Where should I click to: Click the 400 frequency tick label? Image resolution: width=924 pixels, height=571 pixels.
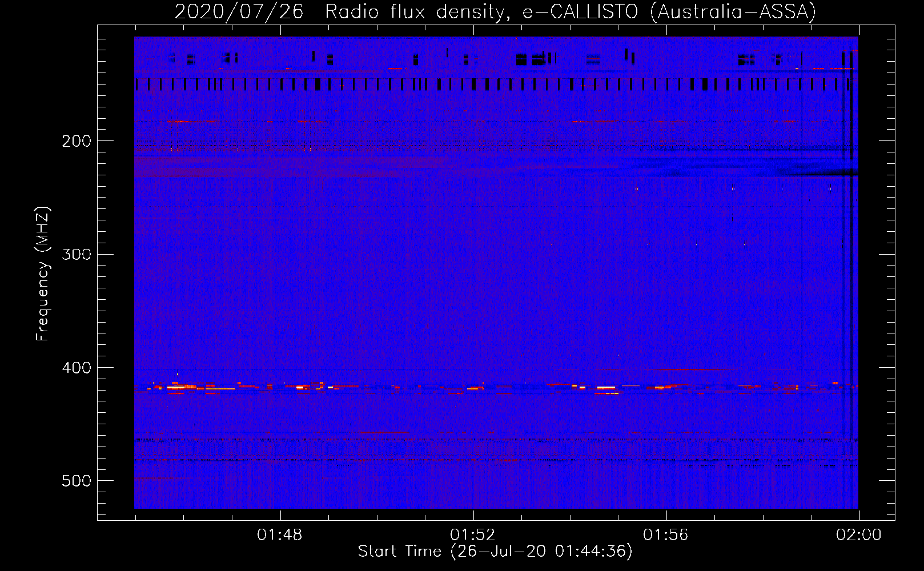77,368
